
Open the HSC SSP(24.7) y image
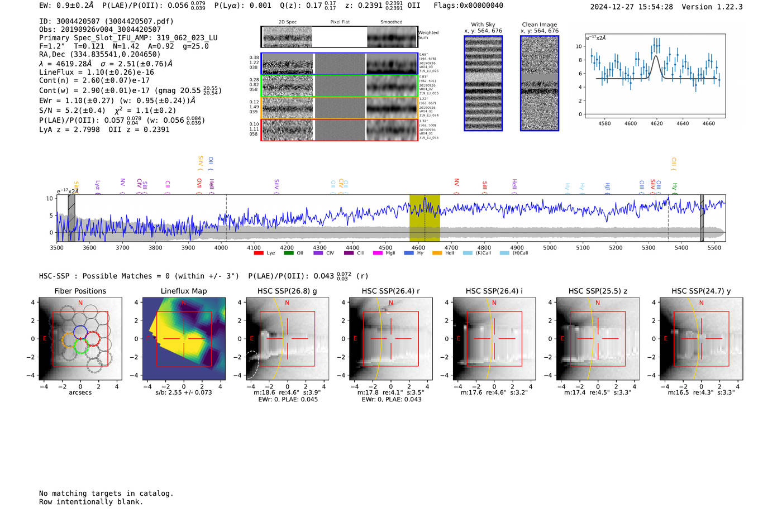pos(701,339)
